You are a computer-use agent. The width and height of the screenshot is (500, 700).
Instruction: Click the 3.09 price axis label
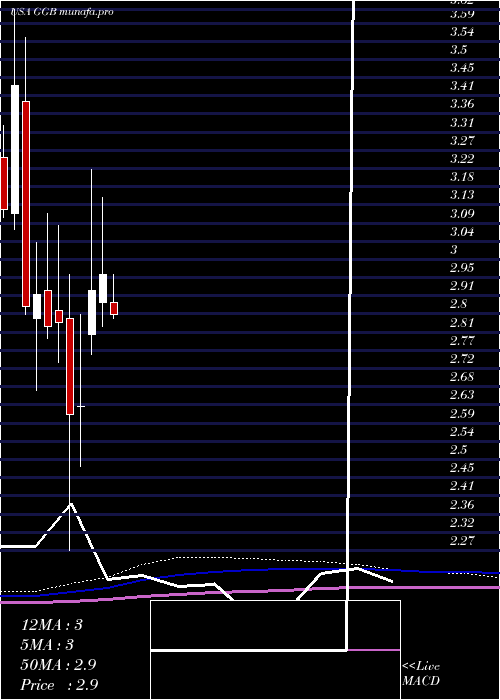point(462,213)
